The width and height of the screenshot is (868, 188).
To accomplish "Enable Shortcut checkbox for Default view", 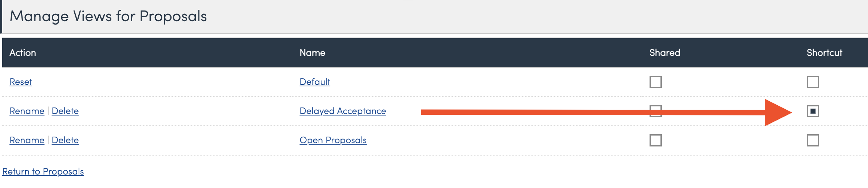I will tap(813, 82).
